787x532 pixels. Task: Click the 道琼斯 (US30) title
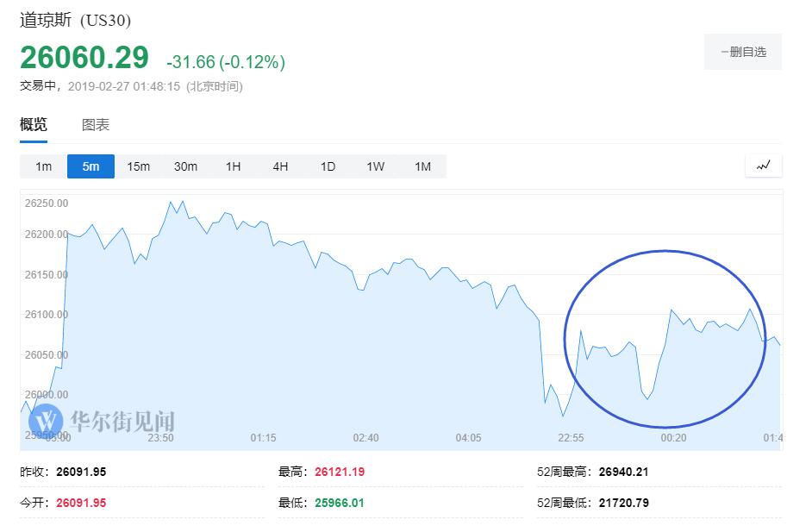pyautogui.click(x=76, y=20)
